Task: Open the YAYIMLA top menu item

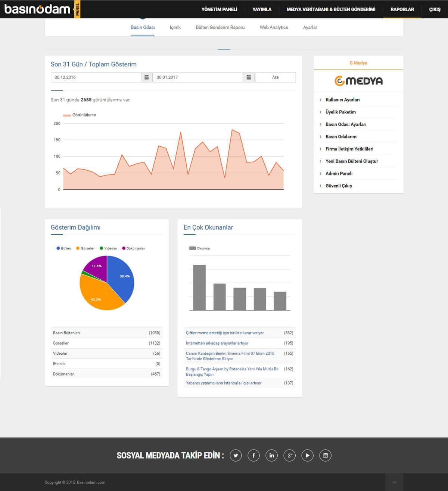Action: (262, 9)
